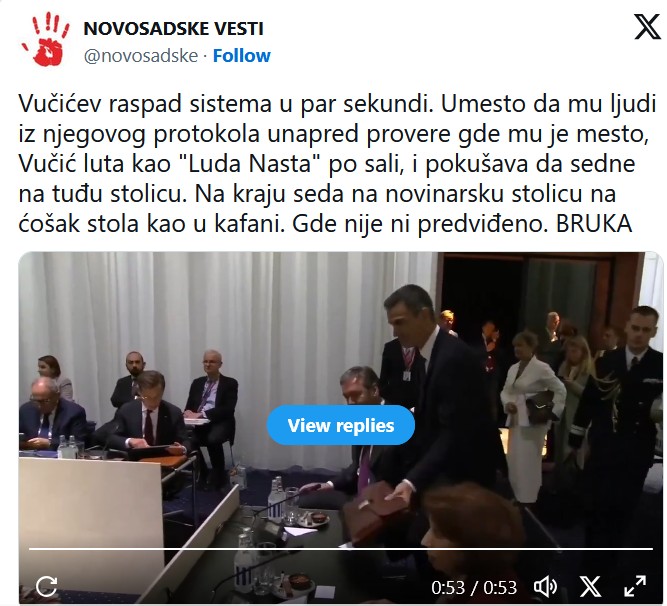The width and height of the screenshot is (667, 606).
Task: Click the @novosadske handle
Action: pyautogui.click(x=141, y=56)
